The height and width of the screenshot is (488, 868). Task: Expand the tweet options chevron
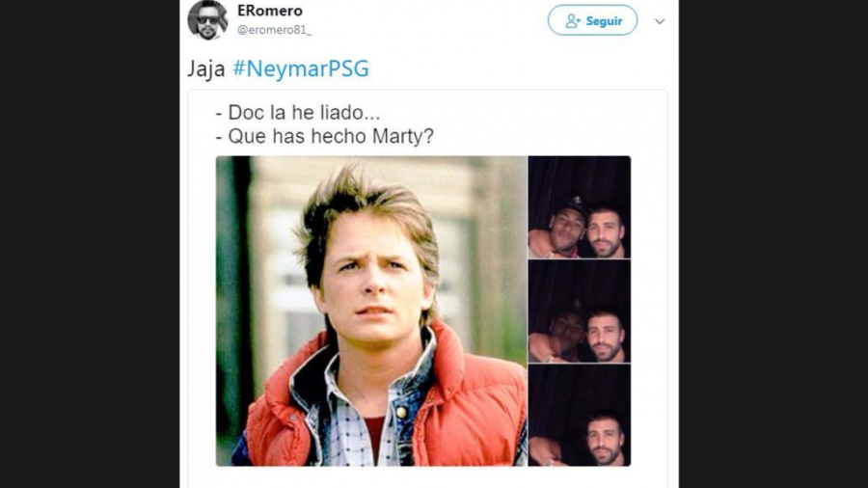(x=660, y=21)
